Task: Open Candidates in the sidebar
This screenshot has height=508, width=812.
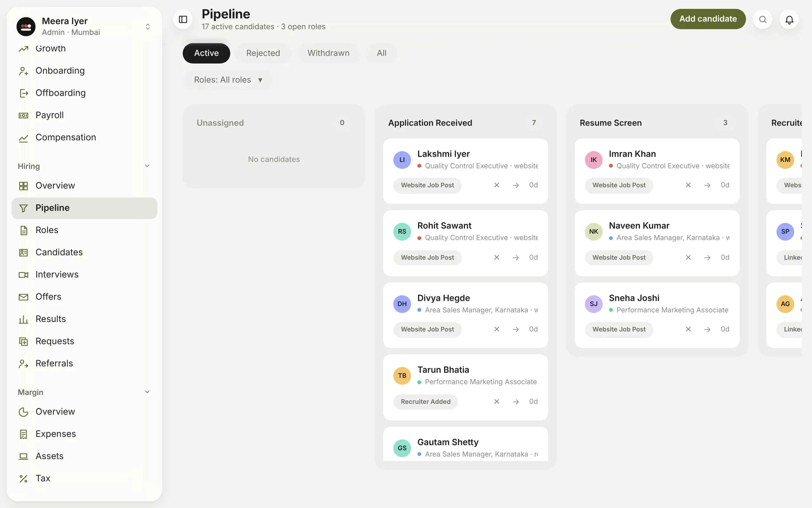Action: (x=84, y=252)
